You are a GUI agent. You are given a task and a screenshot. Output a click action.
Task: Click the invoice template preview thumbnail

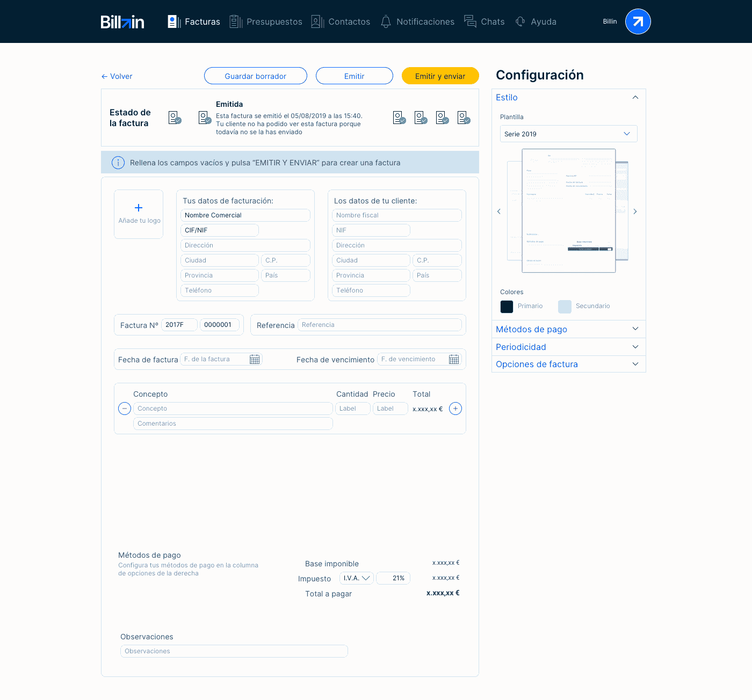569,211
